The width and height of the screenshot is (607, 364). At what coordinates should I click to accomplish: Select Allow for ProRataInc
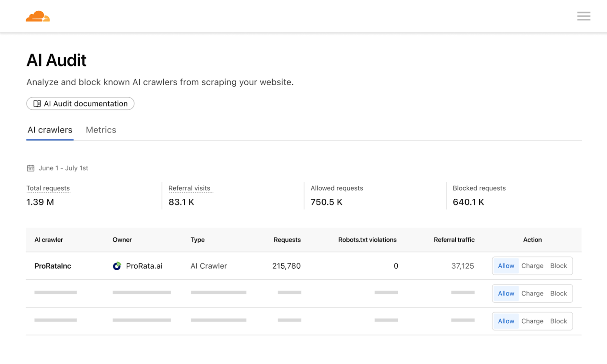click(x=506, y=266)
